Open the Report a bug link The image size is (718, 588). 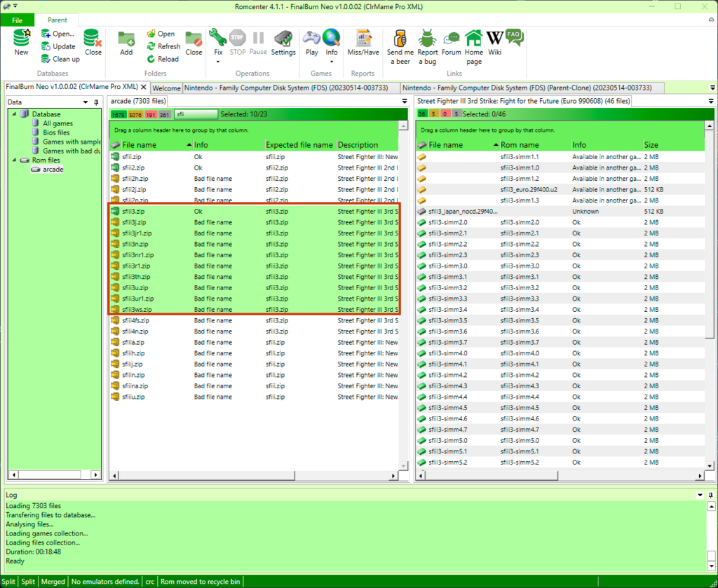427,47
